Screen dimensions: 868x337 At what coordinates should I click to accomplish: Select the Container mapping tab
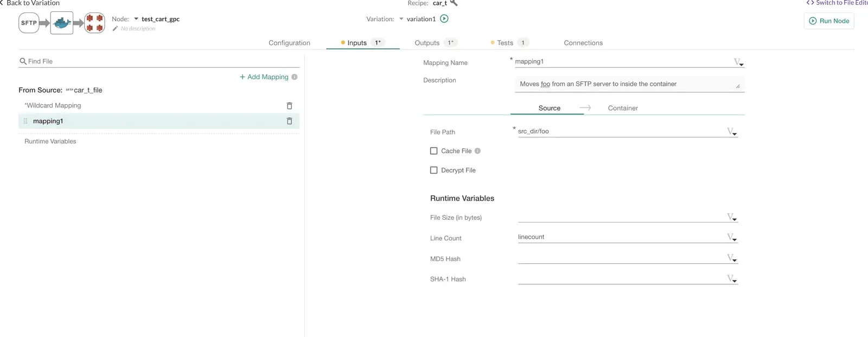pos(622,108)
